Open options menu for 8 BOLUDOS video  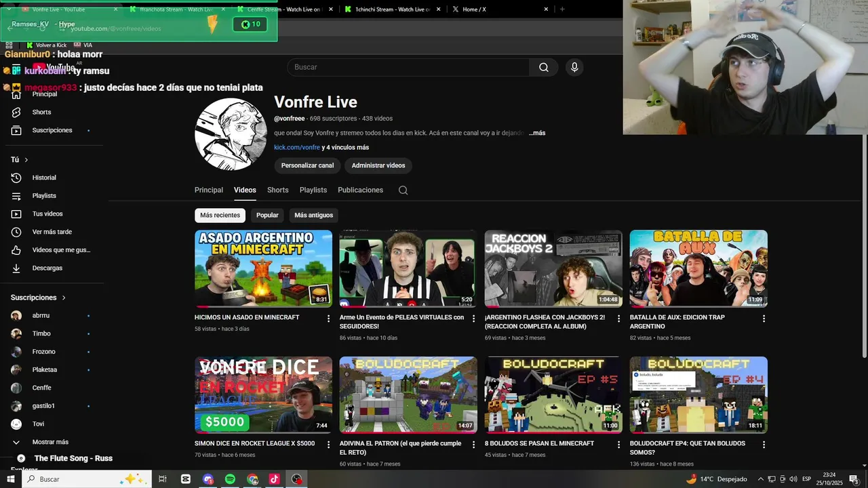(x=618, y=445)
